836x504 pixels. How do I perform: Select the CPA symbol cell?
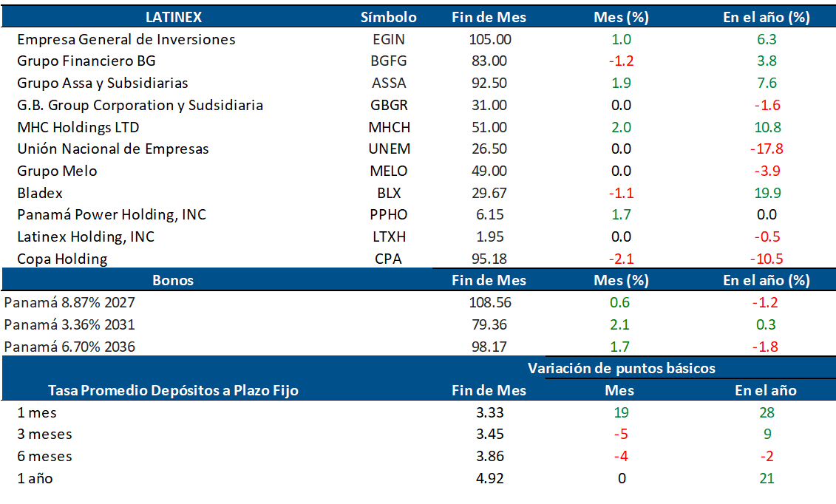[x=388, y=259]
